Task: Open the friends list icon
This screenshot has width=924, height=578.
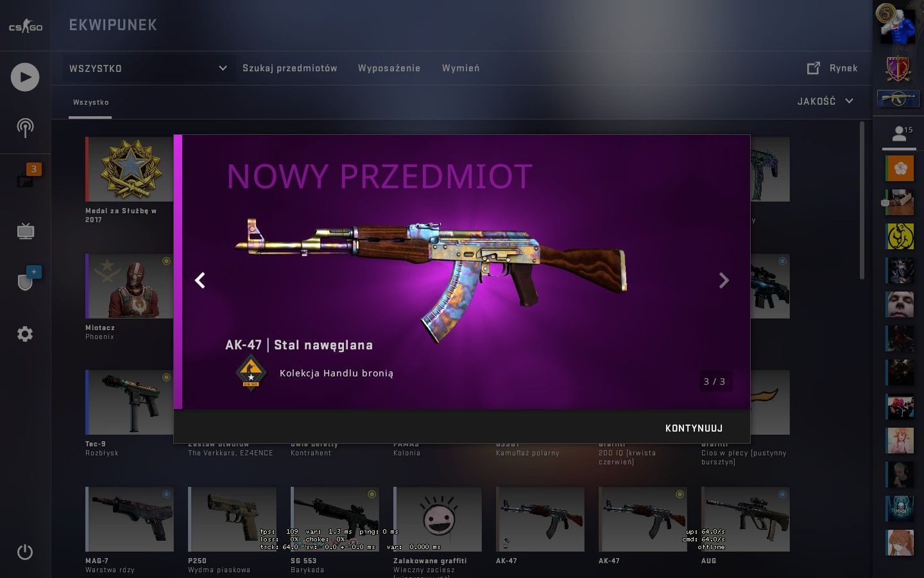Action: (x=900, y=134)
